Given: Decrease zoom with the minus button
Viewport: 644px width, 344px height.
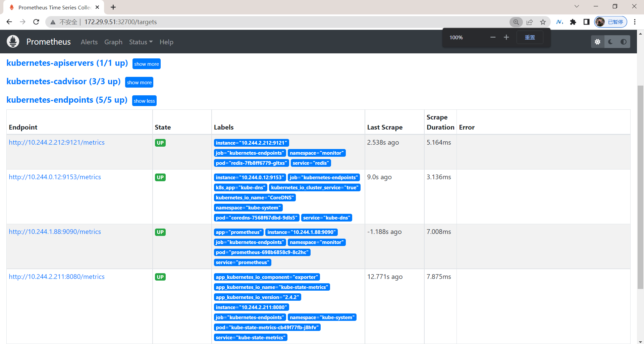Looking at the screenshot, I should 493,37.
